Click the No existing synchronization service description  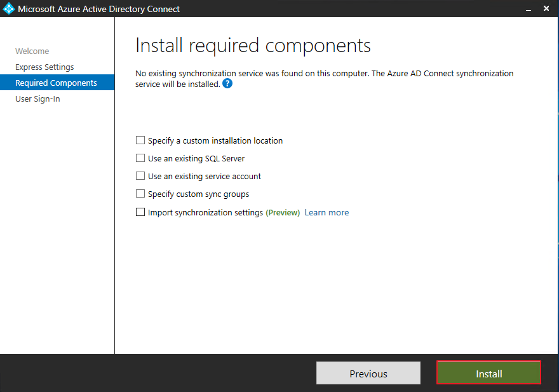click(324, 79)
